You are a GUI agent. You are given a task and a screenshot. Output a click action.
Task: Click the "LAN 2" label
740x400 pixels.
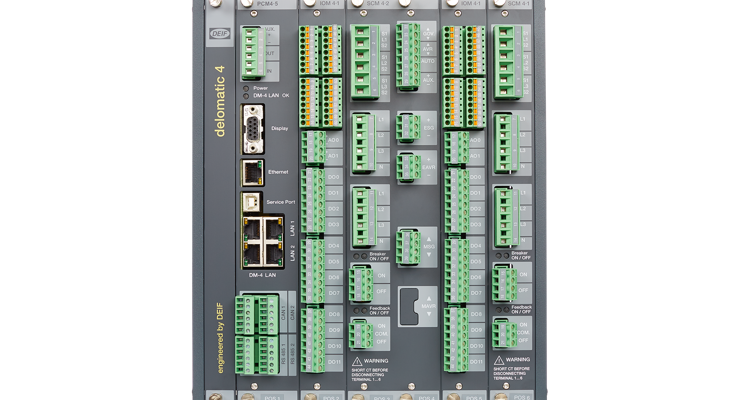(x=292, y=253)
